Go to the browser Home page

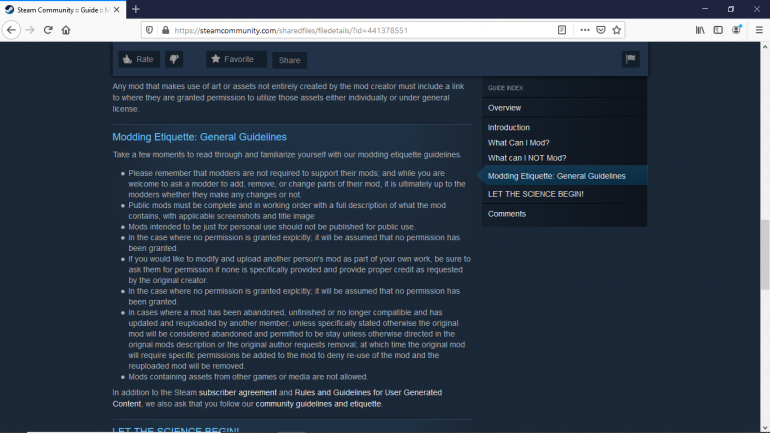point(66,30)
